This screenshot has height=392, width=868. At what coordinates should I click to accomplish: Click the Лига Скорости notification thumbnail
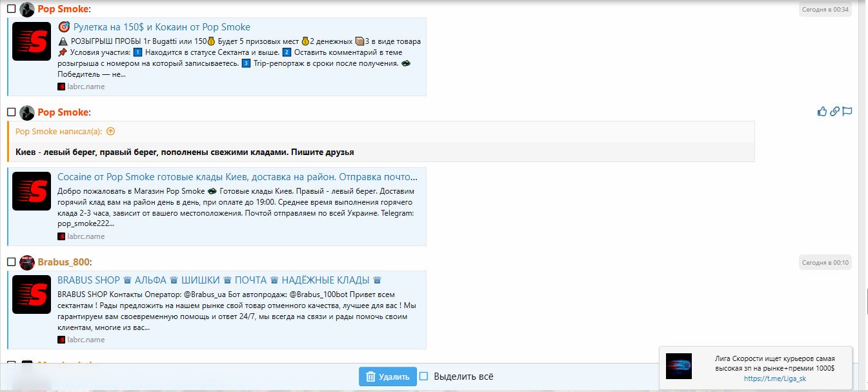(x=679, y=366)
